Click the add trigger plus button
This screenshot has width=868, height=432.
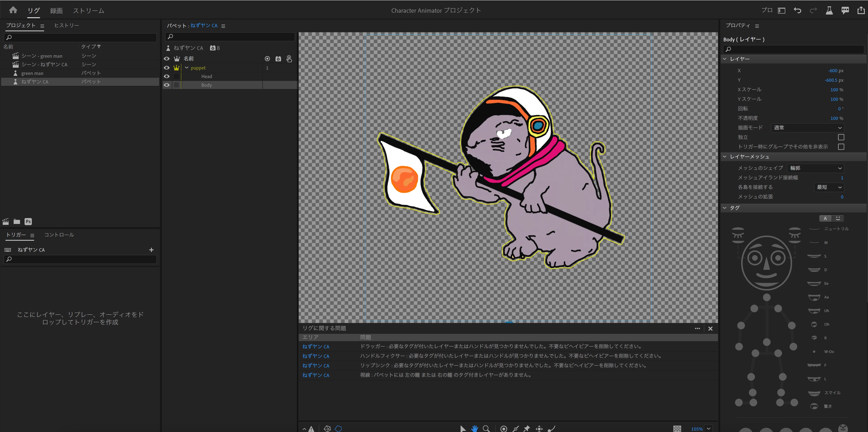[x=151, y=250]
